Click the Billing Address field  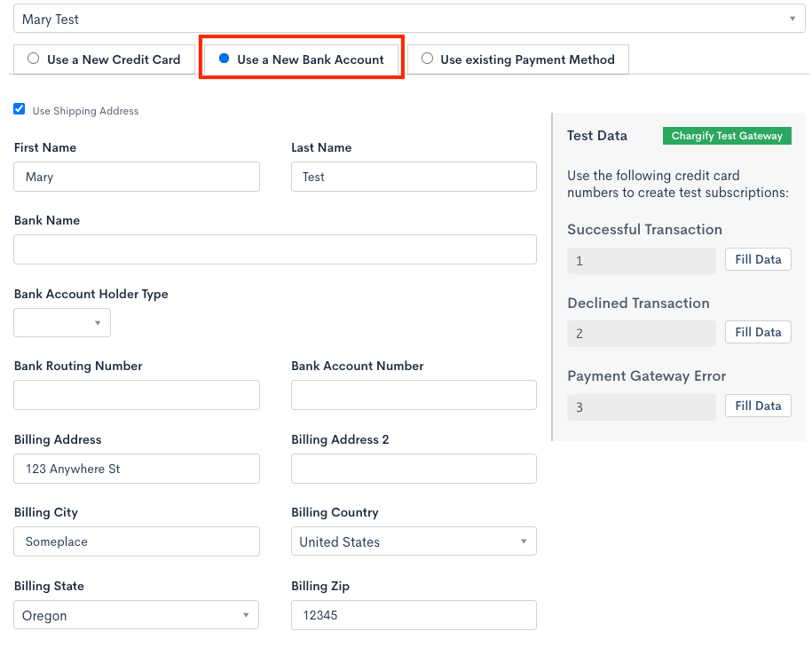[137, 469]
